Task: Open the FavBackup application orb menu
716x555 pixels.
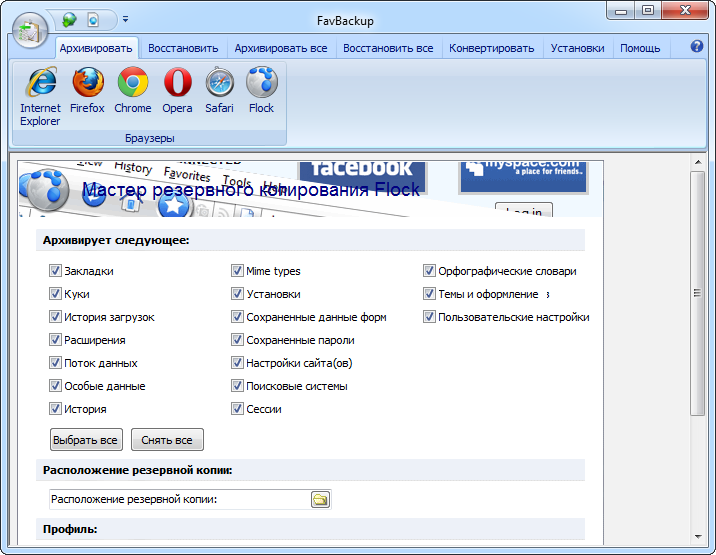Action: pyautogui.click(x=30, y=30)
